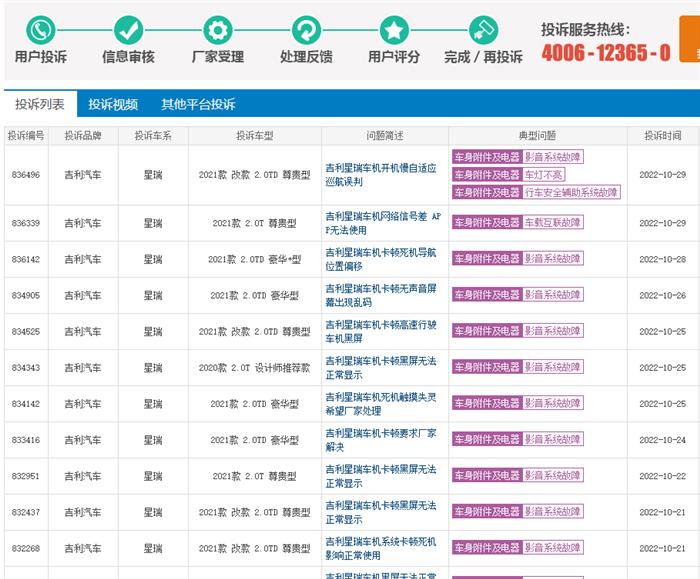Click complaint number 833416
The height and width of the screenshot is (579, 700).
(26, 440)
